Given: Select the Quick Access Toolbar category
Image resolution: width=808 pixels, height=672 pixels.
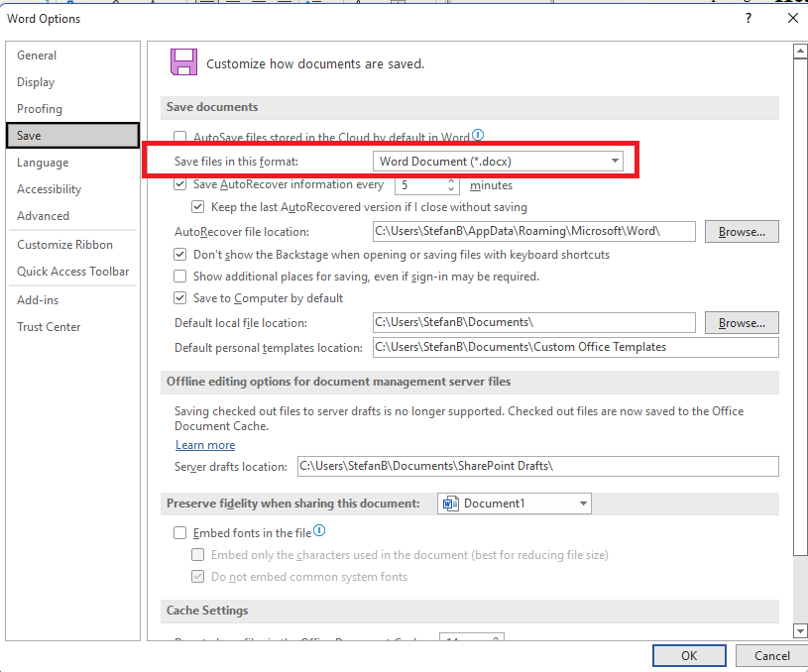Looking at the screenshot, I should click(72, 272).
